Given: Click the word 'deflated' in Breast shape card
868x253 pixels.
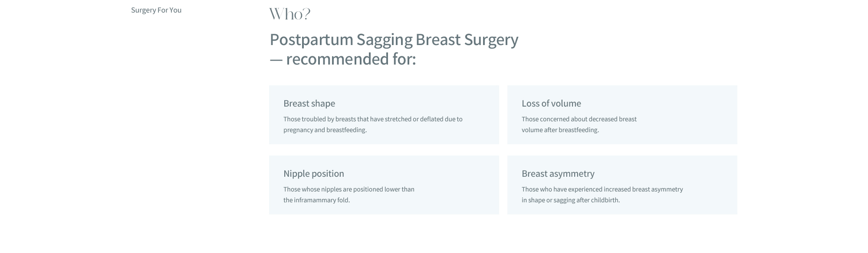Looking at the screenshot, I should pos(431,119).
